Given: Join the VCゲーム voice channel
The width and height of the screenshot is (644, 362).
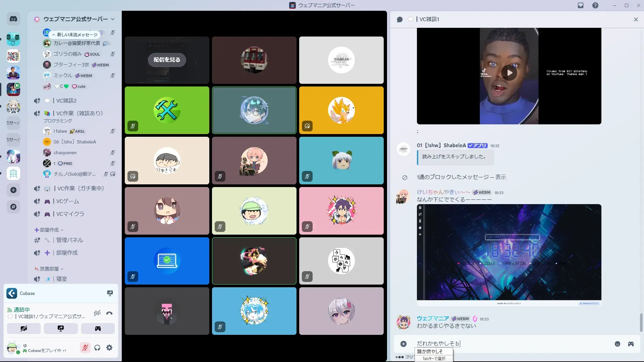Looking at the screenshot, I should point(68,201).
